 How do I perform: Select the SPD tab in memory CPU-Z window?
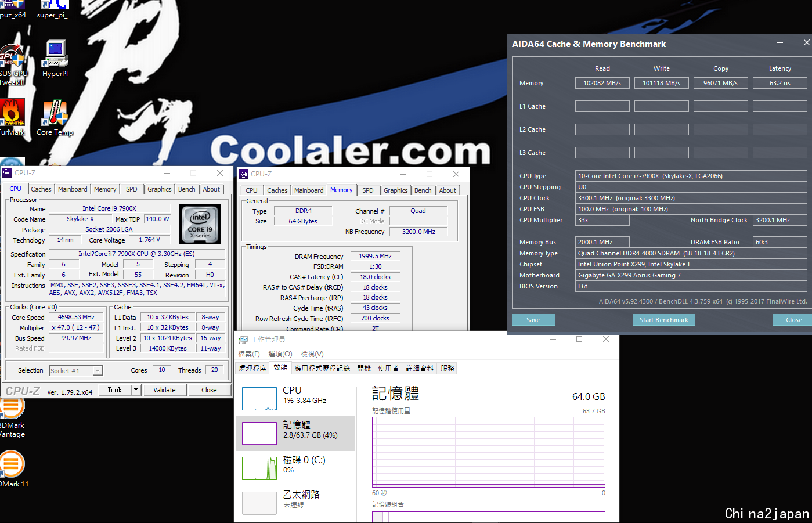367,190
